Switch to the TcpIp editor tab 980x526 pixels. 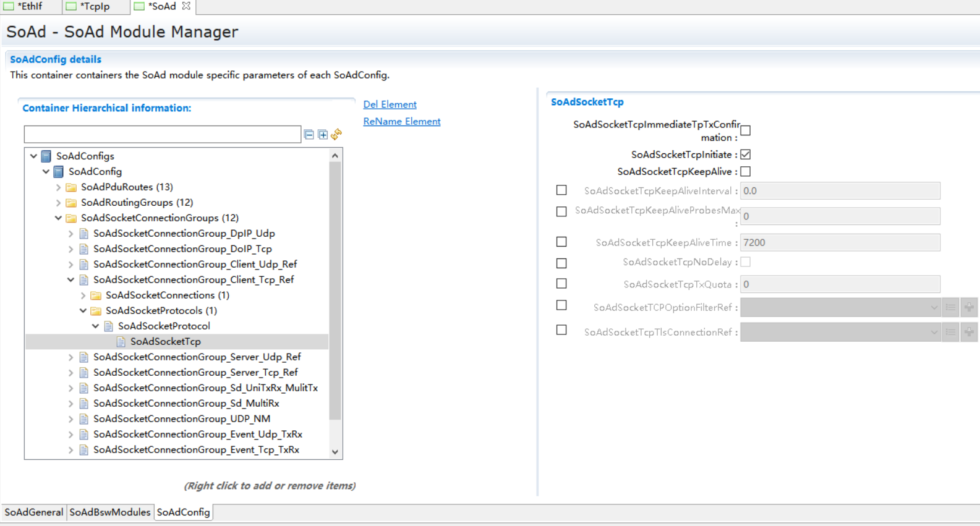click(95, 6)
